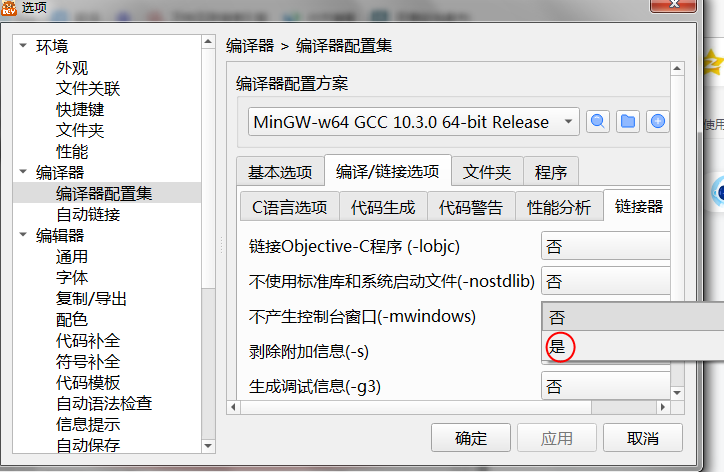Collapse the 编译器 tree node
The width and height of the screenshot is (724, 472).
coord(23,172)
